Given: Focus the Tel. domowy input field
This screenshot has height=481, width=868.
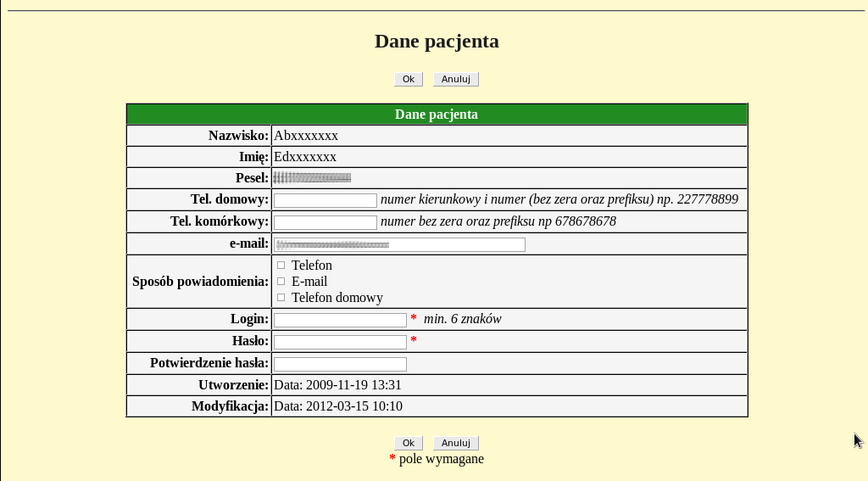Looking at the screenshot, I should (x=325, y=200).
